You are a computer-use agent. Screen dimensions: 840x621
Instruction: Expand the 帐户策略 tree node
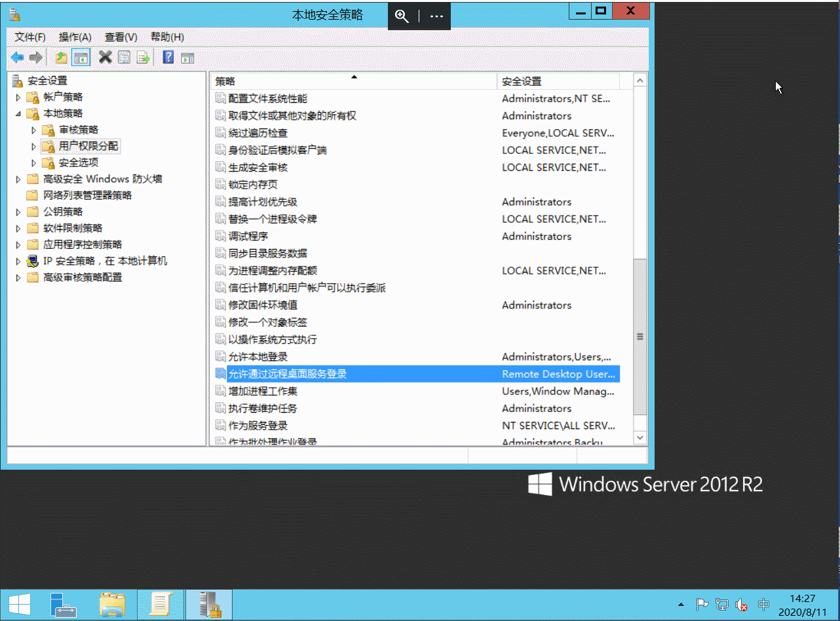click(18, 97)
